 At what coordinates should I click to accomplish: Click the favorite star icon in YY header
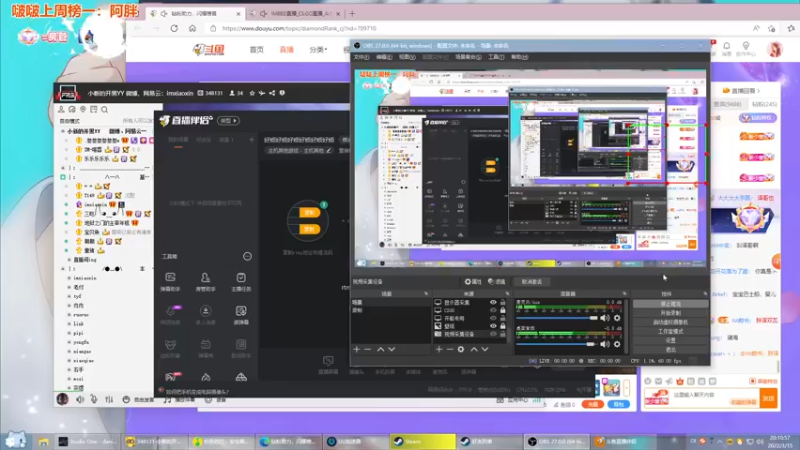(252, 93)
